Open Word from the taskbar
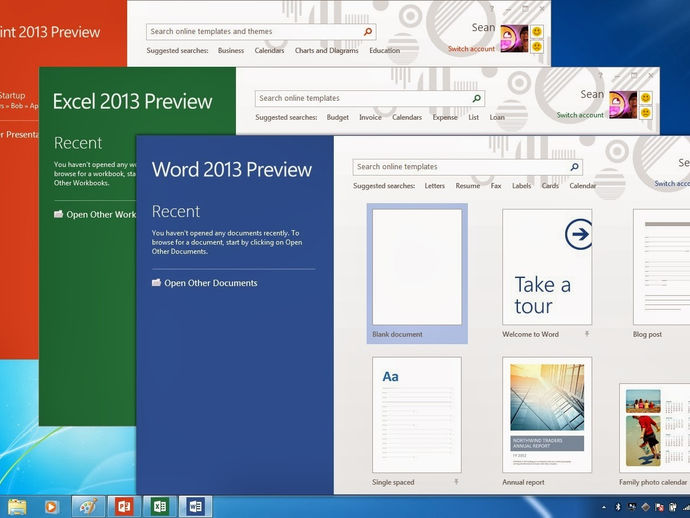The width and height of the screenshot is (690, 518). click(x=195, y=507)
